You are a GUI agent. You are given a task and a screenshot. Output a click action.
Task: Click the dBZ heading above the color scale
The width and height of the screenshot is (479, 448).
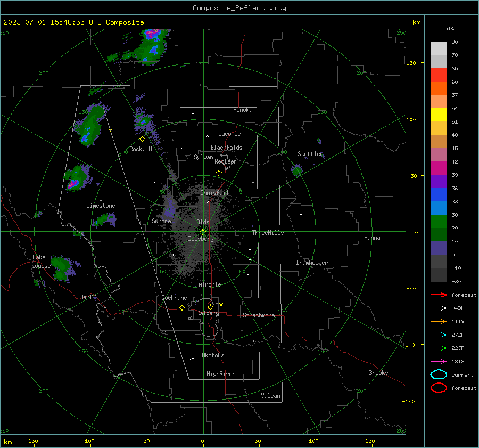[x=451, y=28]
